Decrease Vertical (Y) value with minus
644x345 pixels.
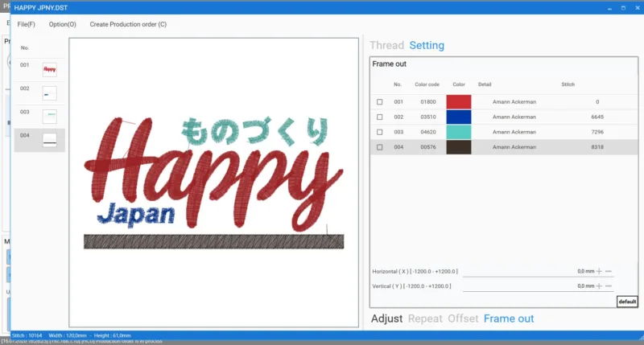(x=609, y=286)
